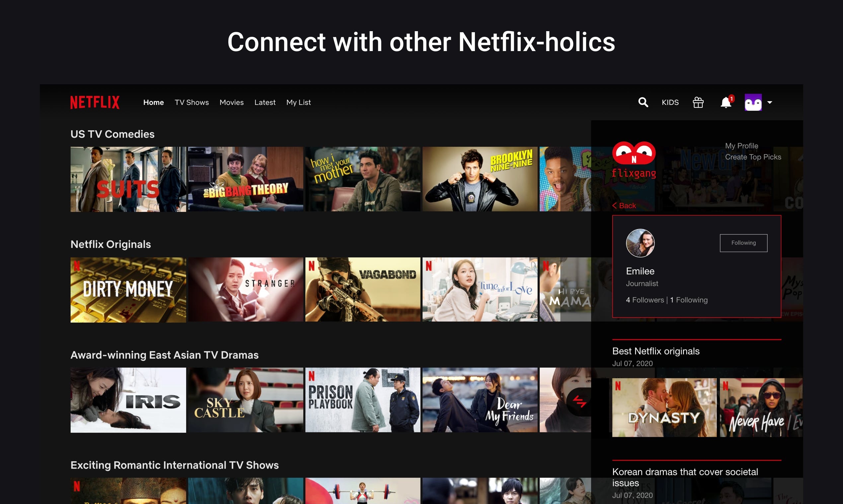Open Vagabond thumbnail
The image size is (843, 504).
tap(363, 290)
